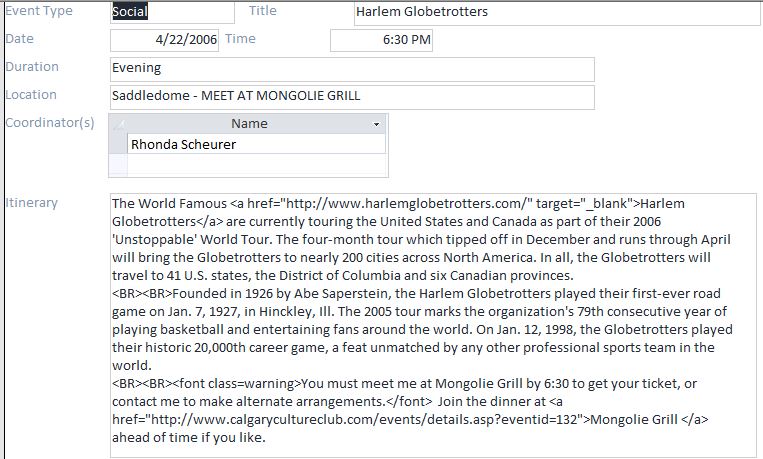
Task: Click the Coordinator(s) label
Action: [50, 123]
